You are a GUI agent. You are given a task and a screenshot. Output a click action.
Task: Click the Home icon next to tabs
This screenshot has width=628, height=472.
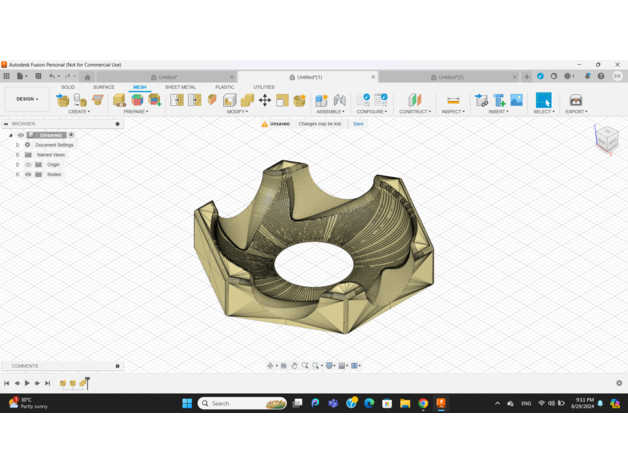[87, 77]
